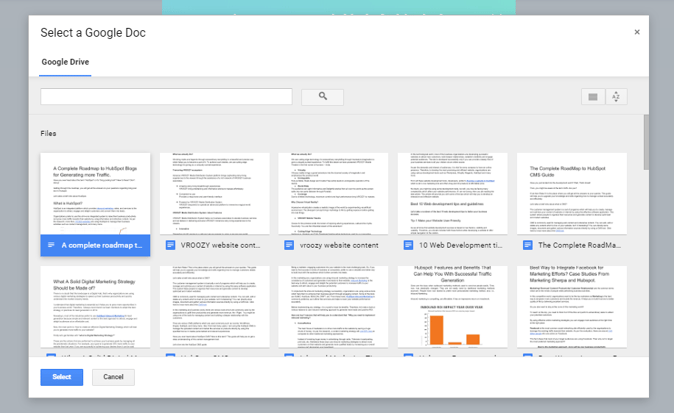Click doc icon beside vroozy website content
The height and width of the screenshot is (413, 674).
289,245
